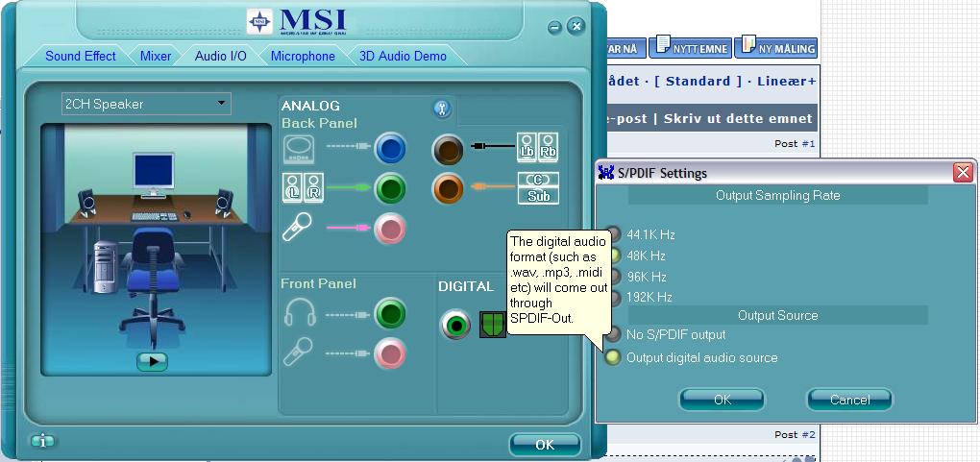Click the blue Line-In jack on the Back Panel

(390, 150)
